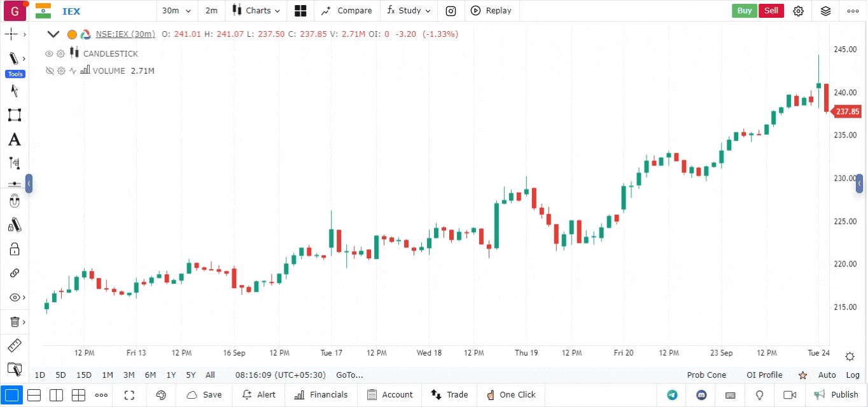Viewport: 868px width, 407px height.
Task: Toggle Auto scale for the chart
Action: (827, 375)
